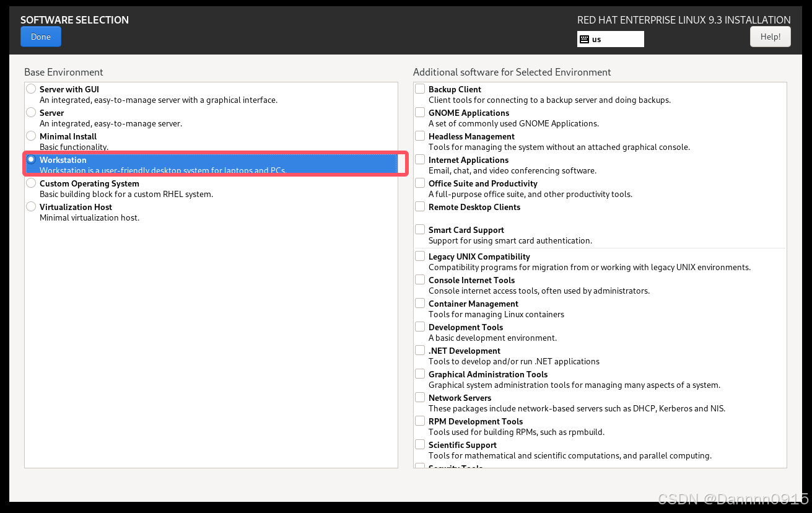
Task: Enable Smart Card Support checkbox
Action: pos(420,230)
